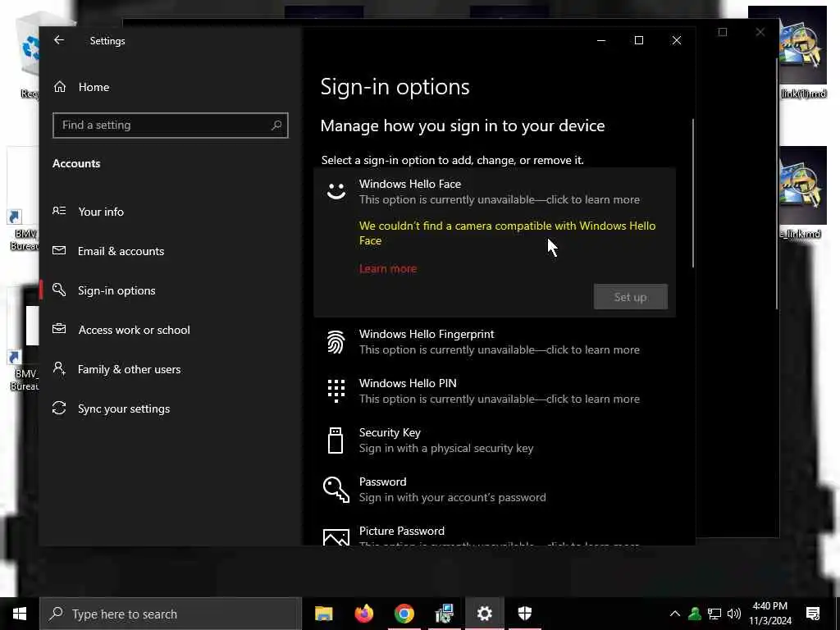Viewport: 840px width, 630px height.
Task: Open the Home page in Settings
Action: 94,87
